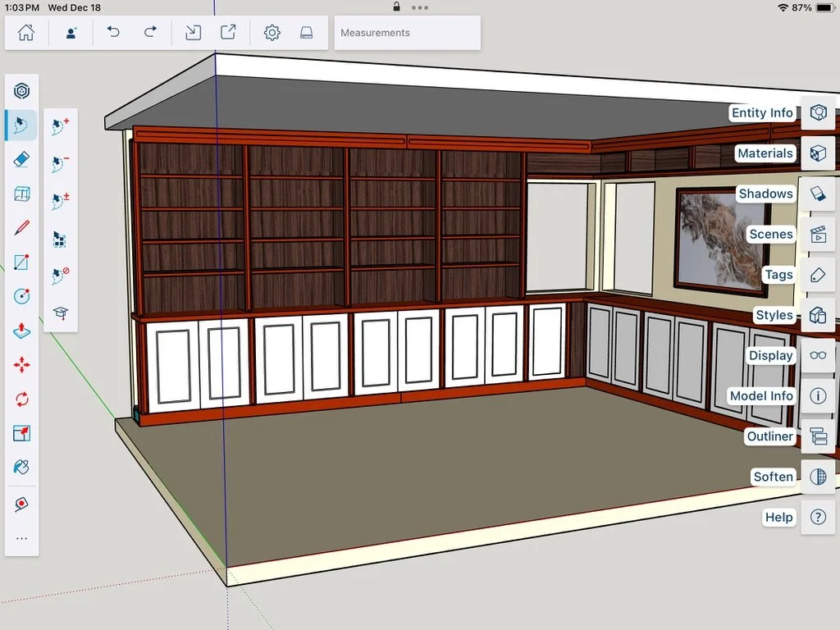The height and width of the screenshot is (630, 840).
Task: Open the Display panel glasses icon
Action: 818,355
